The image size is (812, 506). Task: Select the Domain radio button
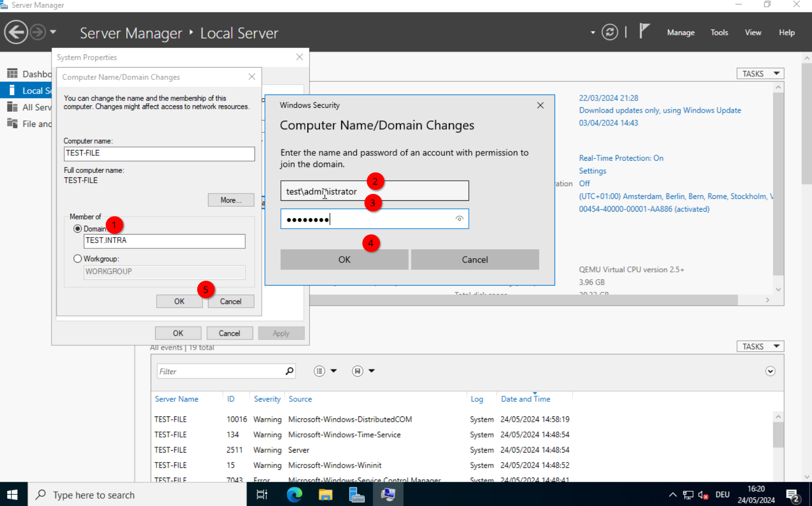(77, 229)
